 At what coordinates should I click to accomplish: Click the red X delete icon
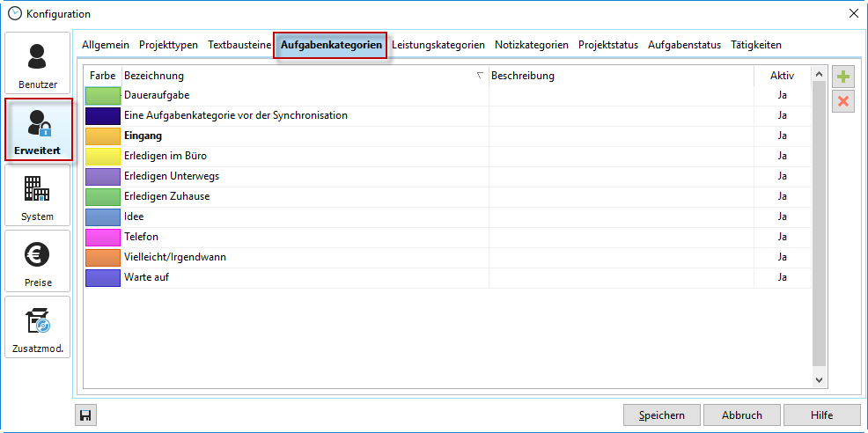(843, 101)
